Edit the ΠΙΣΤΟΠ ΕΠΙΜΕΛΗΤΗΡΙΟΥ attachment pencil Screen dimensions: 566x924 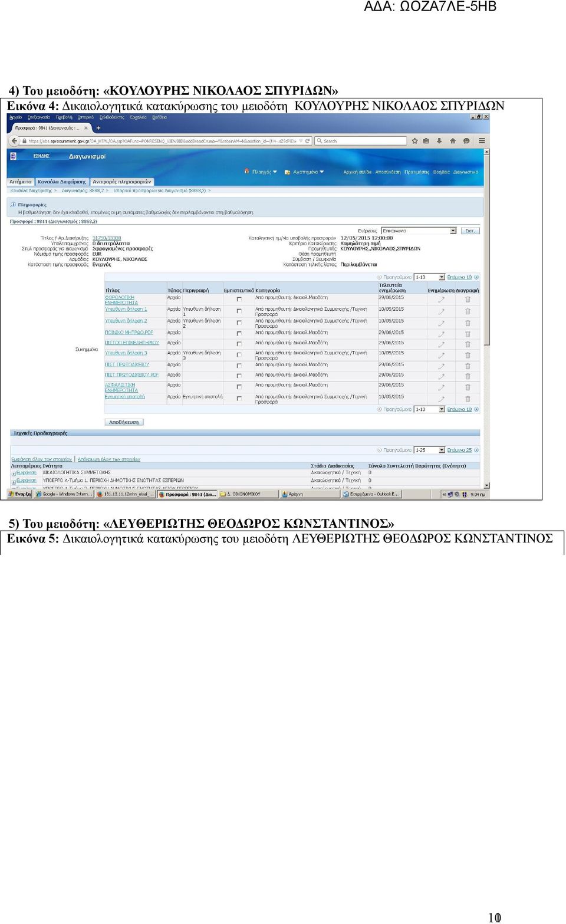click(x=441, y=344)
